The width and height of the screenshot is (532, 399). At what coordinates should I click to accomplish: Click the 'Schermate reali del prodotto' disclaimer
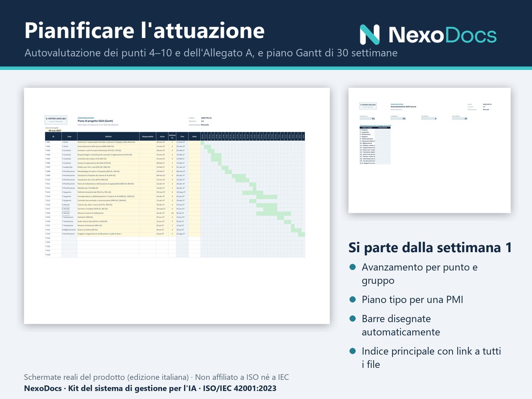tap(157, 377)
